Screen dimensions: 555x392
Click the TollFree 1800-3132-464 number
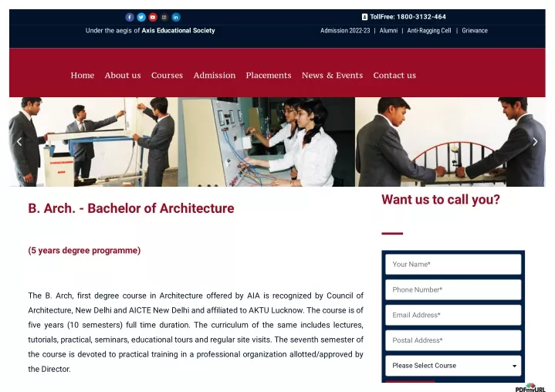click(x=408, y=17)
